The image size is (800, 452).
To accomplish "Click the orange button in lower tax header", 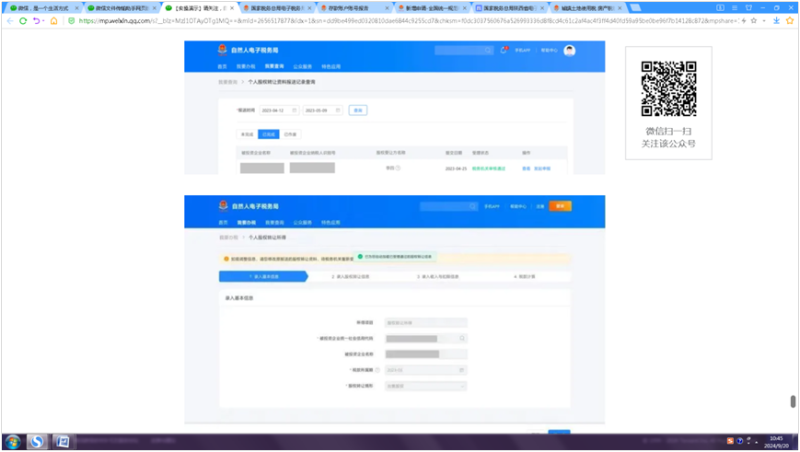I will [x=560, y=206].
